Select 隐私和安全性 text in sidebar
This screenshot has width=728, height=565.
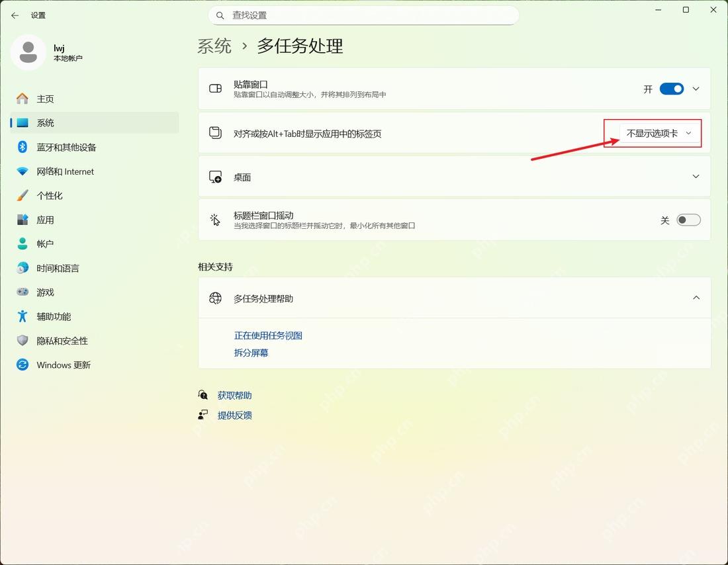coord(62,340)
